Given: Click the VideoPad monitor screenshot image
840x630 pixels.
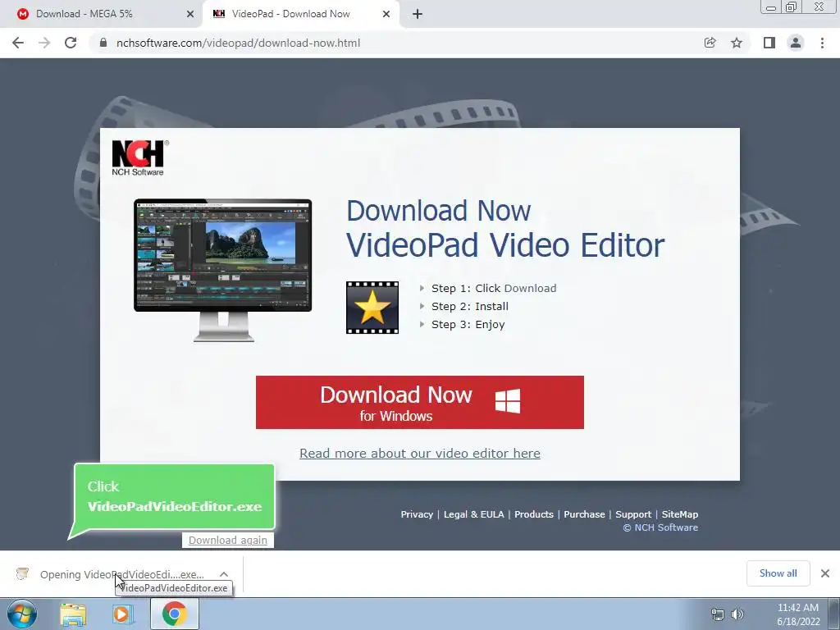Looking at the screenshot, I should (223, 269).
